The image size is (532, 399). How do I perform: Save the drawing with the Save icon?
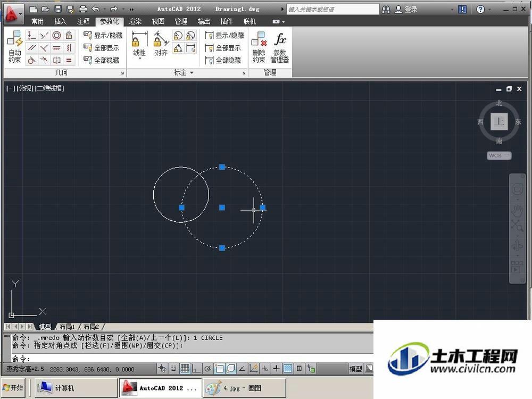58,9
